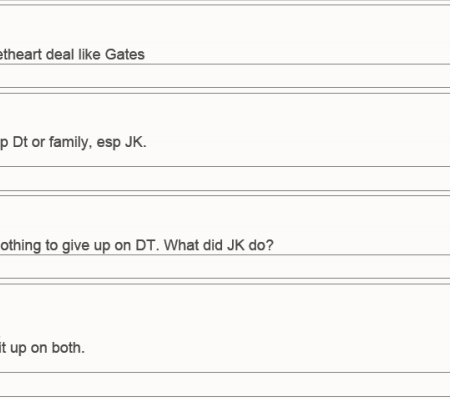The image size is (450, 399).
Task: Click the empty header area above the 'esp JK.' message
Action: click(225, 113)
